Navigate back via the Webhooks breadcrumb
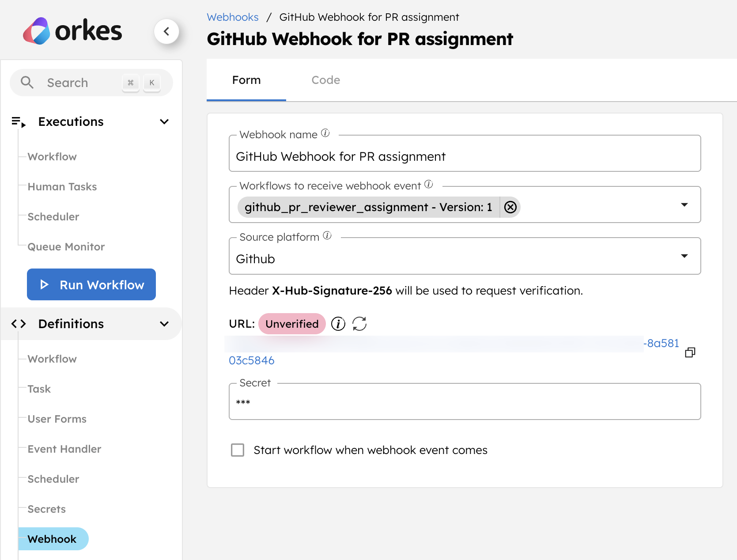The height and width of the screenshot is (560, 737). (233, 17)
